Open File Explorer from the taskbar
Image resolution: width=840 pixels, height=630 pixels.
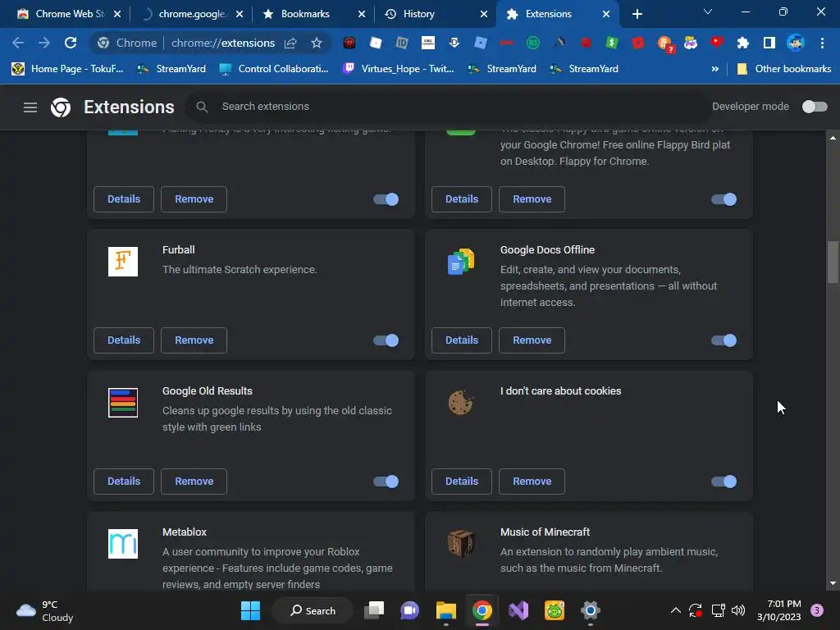tap(445, 610)
